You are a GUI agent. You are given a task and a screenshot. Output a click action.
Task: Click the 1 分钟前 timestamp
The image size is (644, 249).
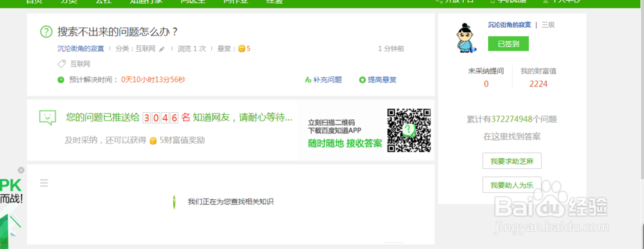coord(391,49)
